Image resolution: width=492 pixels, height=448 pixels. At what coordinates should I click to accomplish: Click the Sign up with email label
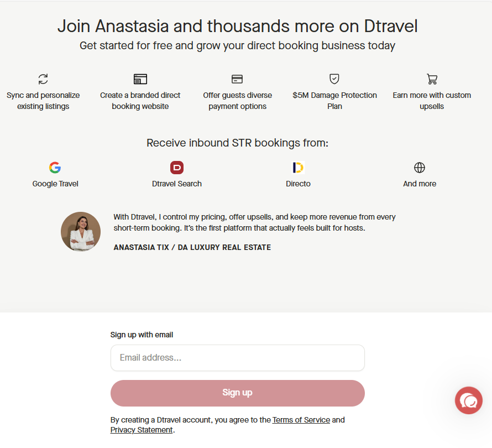pyautogui.click(x=142, y=335)
